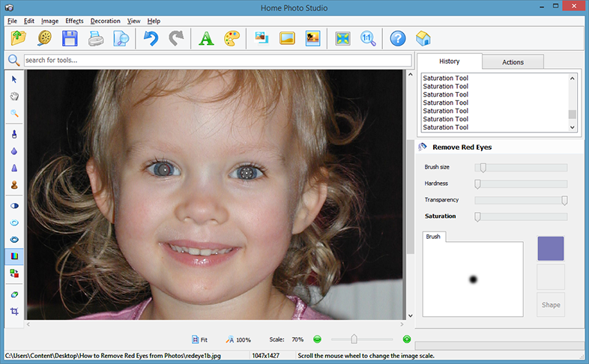
Task: Click the overlapping pictures icon in toolbar
Action: click(262, 38)
